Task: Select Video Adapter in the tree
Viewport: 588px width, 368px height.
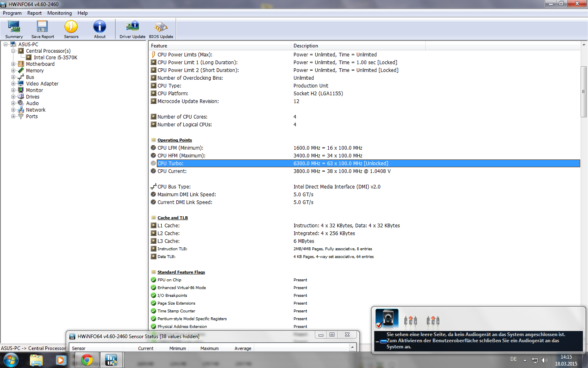Action: [x=42, y=84]
